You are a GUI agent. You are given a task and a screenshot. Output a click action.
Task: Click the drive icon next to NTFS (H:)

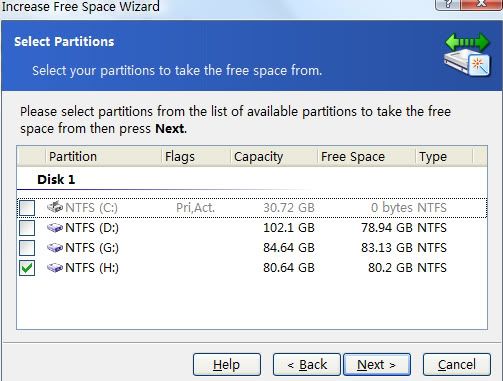coord(55,268)
